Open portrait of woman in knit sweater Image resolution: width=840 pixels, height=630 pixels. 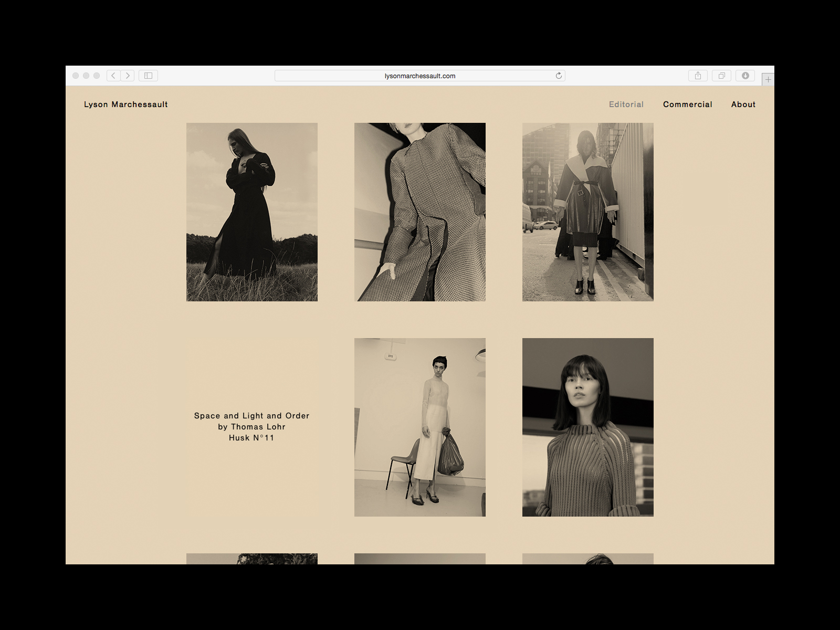(588, 427)
